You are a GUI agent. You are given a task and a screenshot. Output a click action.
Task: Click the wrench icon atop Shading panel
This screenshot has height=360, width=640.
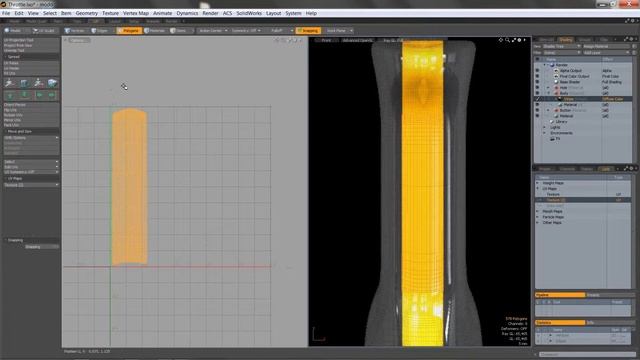point(625,39)
